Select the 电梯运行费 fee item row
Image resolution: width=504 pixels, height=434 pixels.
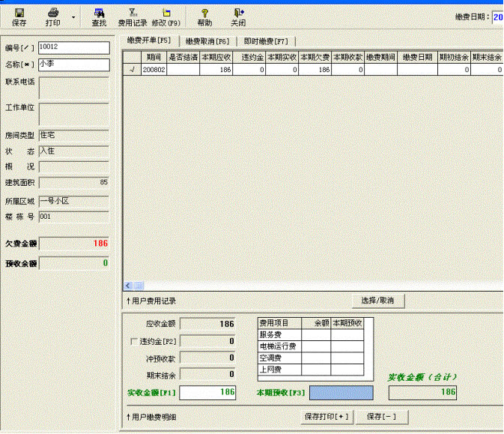pos(311,346)
